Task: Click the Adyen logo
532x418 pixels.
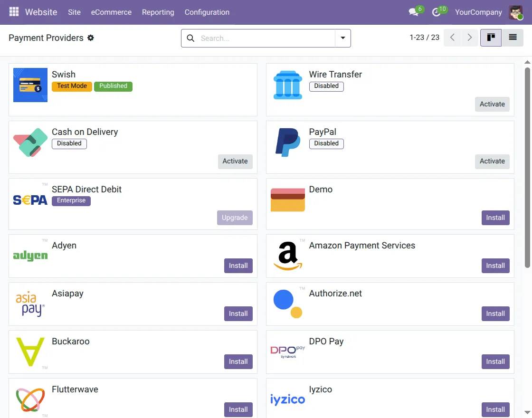Action: [x=30, y=256]
